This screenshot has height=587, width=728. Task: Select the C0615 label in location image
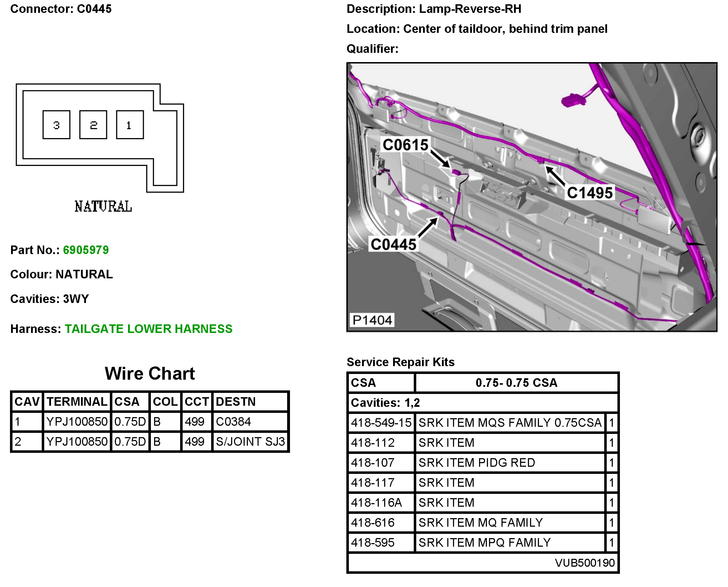(405, 145)
